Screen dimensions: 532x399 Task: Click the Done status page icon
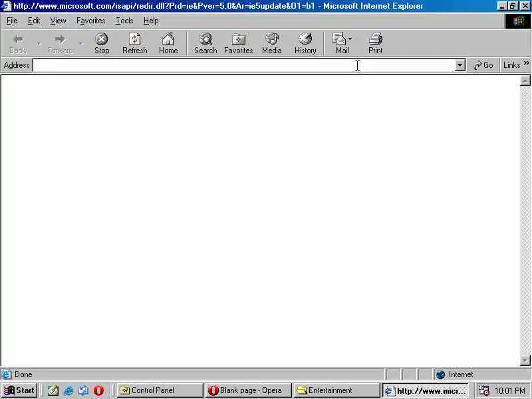pyautogui.click(x=6, y=374)
